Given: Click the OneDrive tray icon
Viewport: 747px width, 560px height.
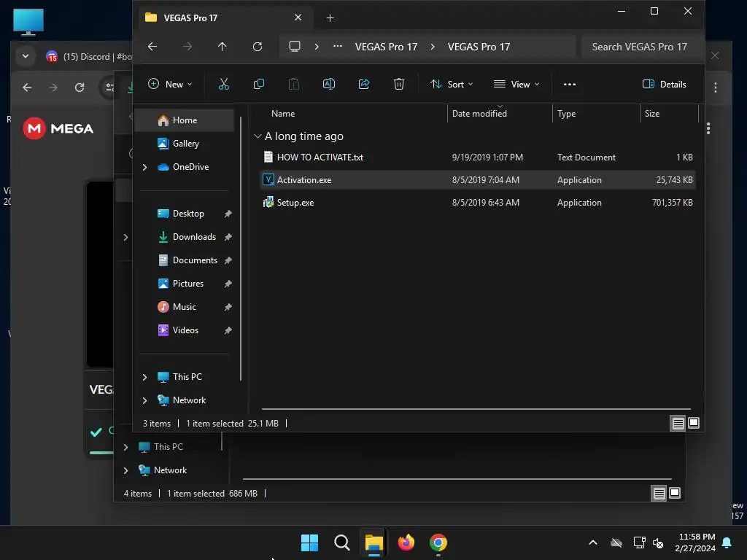Looking at the screenshot, I should click(x=616, y=542).
